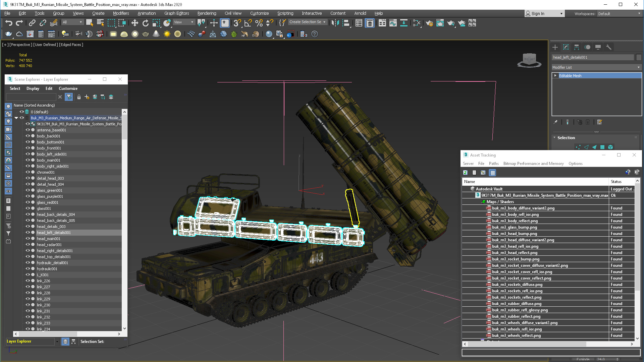Click the object name field head_left_details001

[x=593, y=57]
